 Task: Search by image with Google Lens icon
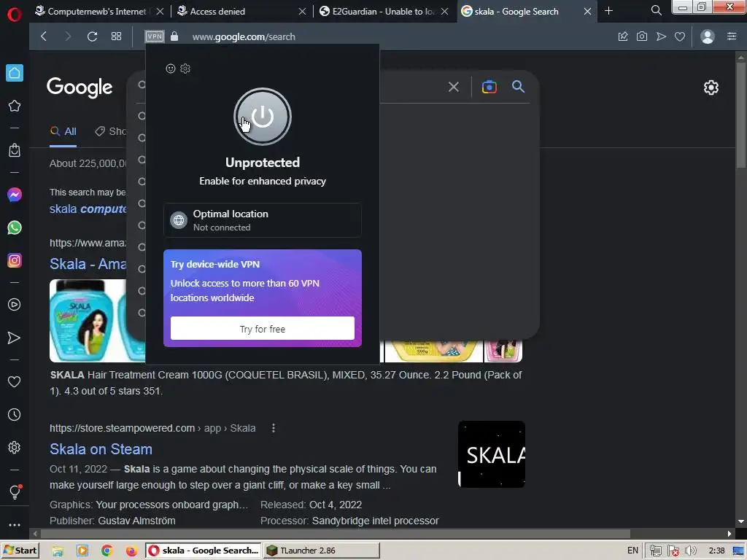click(489, 87)
